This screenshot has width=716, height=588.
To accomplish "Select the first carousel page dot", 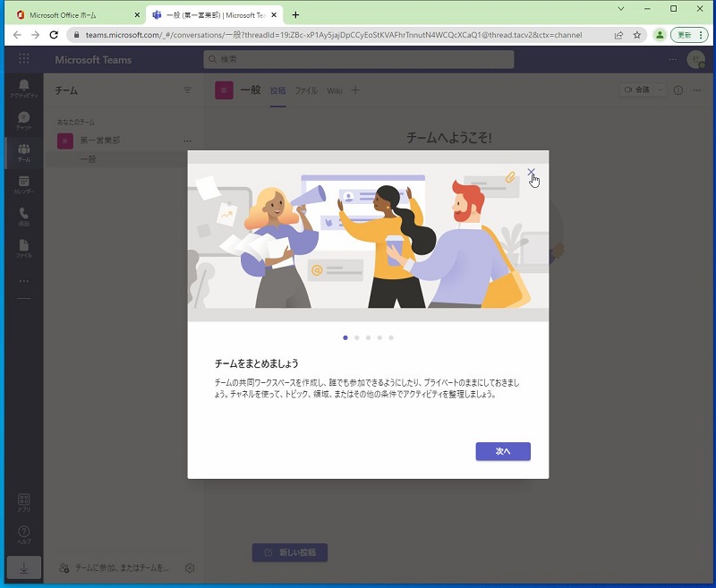I will point(345,337).
